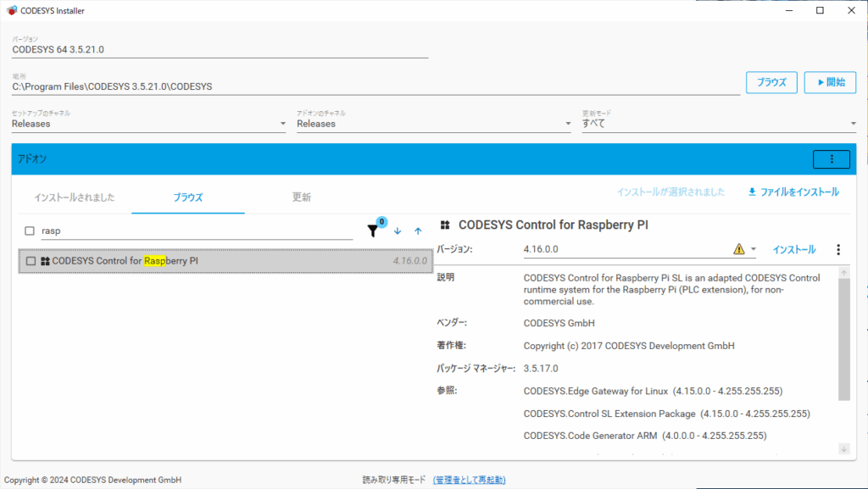Open the アドオンのチャネル Releases dropdown

[434, 124]
